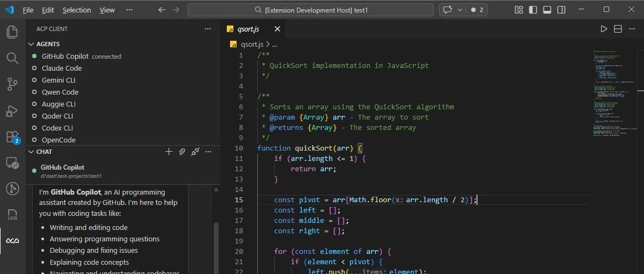Open Copilot chat sparkle icon in title bar
644x274 pixels.
click(x=448, y=10)
